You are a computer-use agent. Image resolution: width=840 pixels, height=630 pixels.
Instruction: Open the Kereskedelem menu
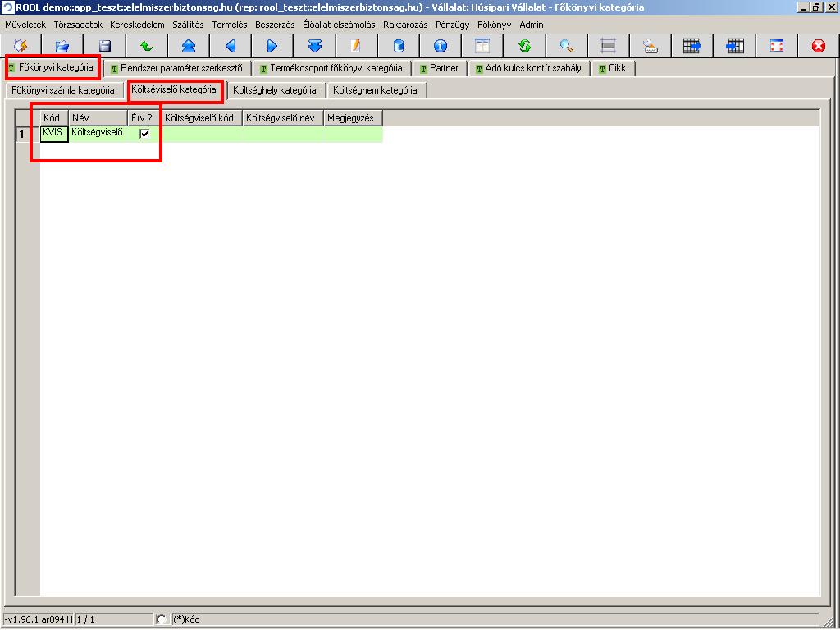[x=137, y=25]
